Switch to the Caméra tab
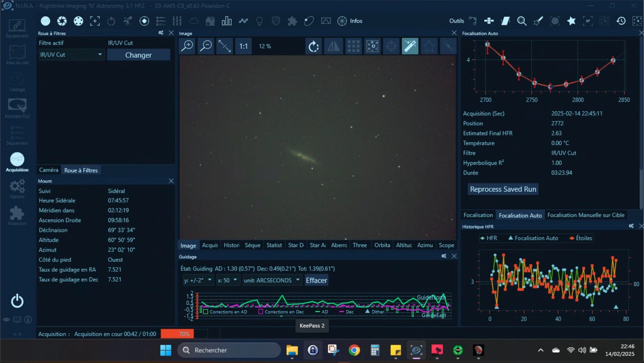 click(49, 170)
